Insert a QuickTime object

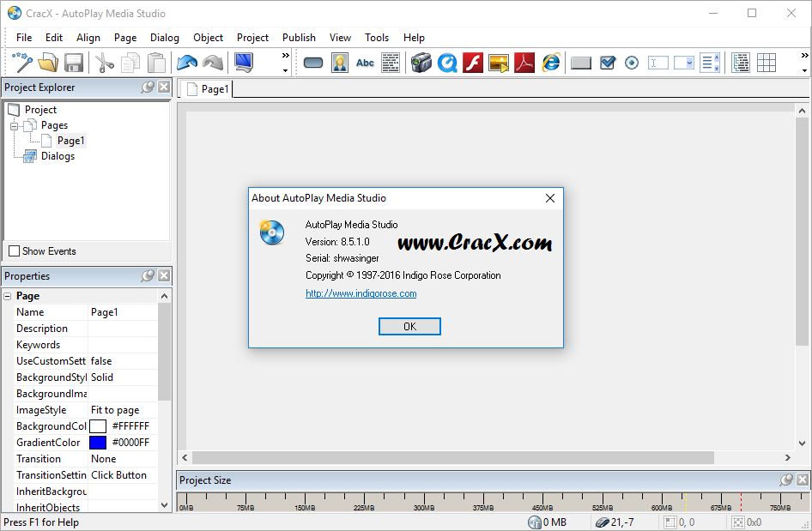click(x=447, y=63)
